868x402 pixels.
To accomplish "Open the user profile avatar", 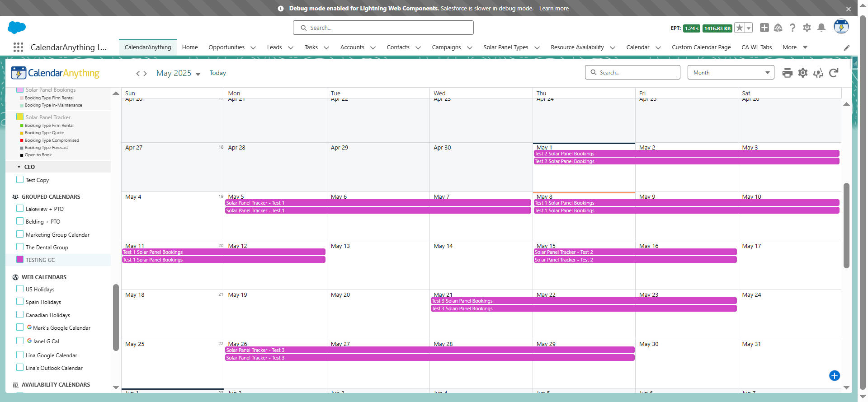I will click(841, 27).
